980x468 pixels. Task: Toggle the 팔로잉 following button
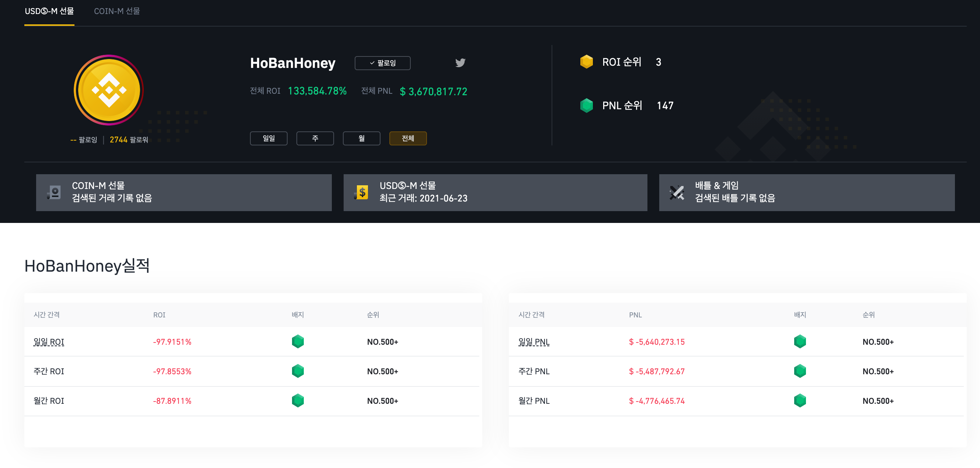coord(382,63)
